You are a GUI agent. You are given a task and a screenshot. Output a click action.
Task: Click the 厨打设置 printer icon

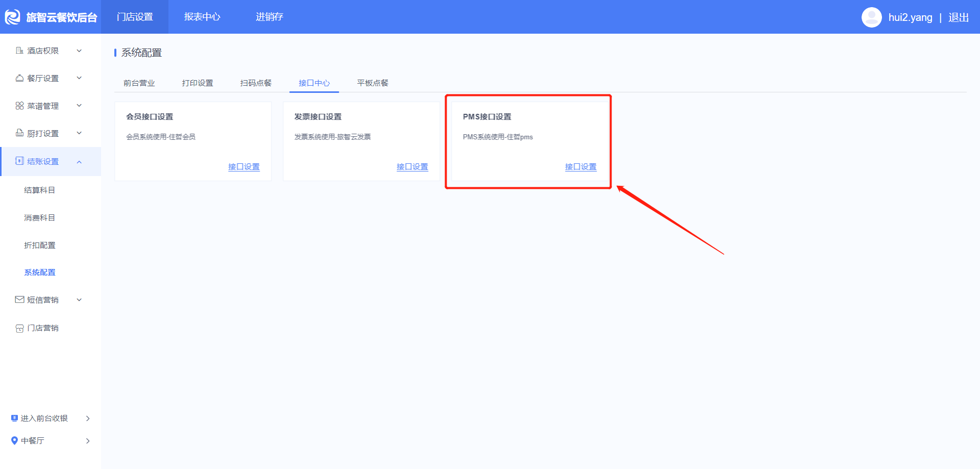(19, 133)
